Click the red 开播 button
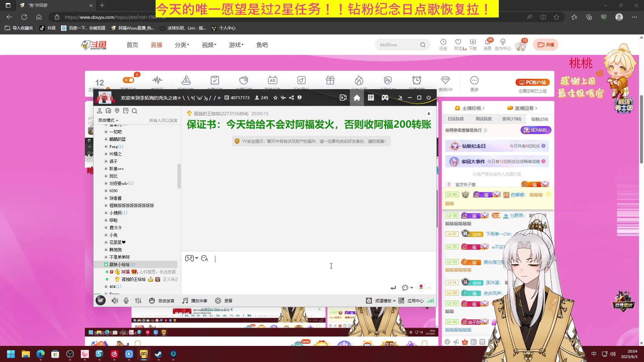The height and width of the screenshot is (362, 644). coord(546,45)
